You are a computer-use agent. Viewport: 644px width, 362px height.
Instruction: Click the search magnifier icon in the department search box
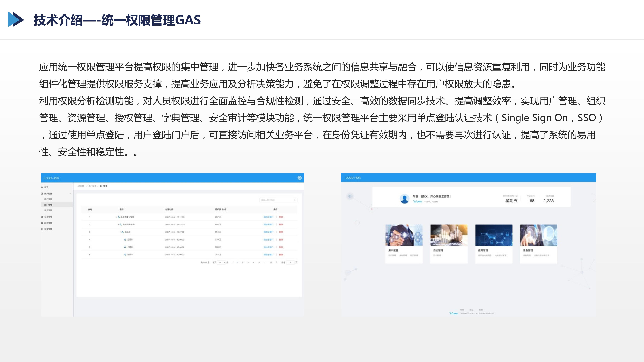[x=295, y=200]
